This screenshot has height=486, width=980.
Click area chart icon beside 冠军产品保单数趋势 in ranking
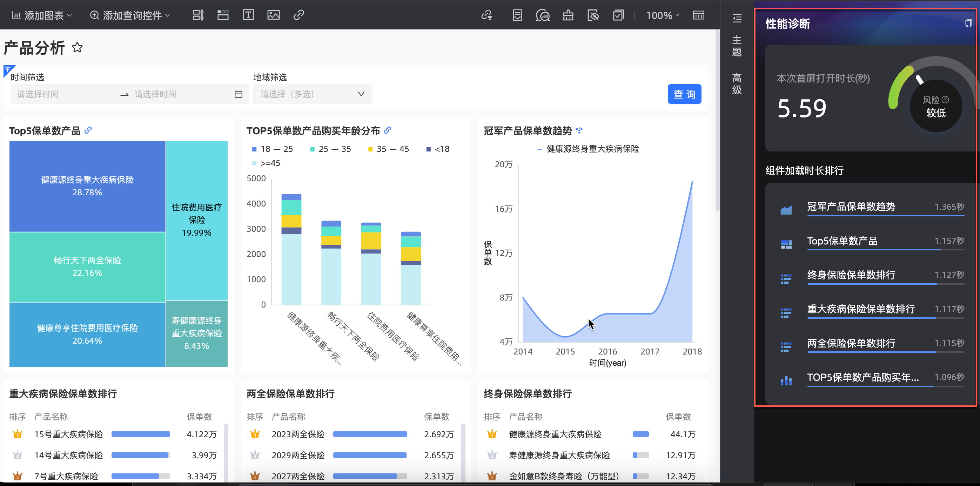(x=786, y=210)
